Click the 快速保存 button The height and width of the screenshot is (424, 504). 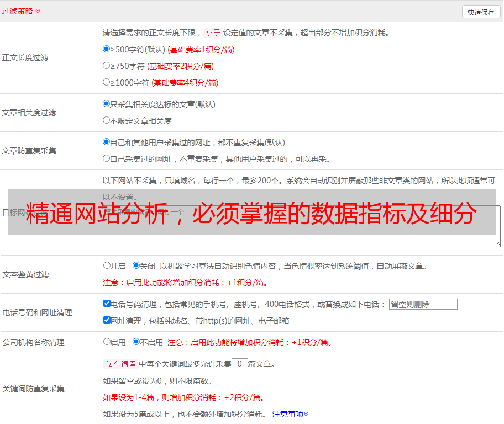coord(481,12)
